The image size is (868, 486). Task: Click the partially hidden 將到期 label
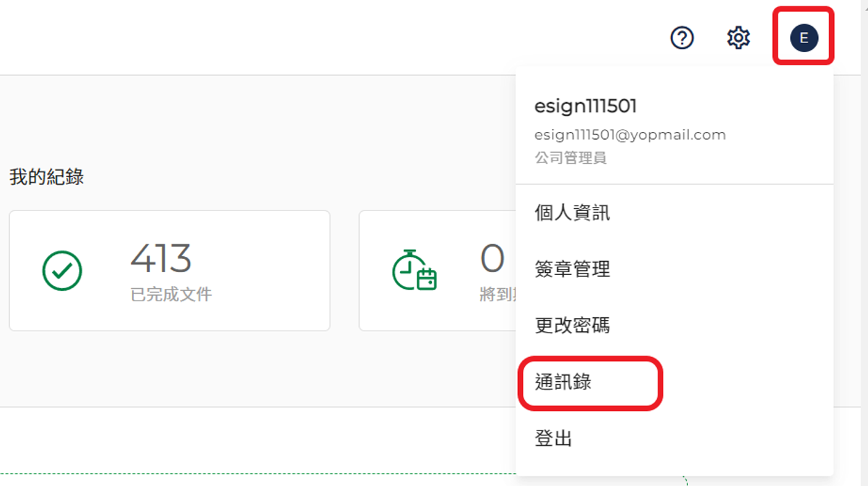[x=497, y=294]
